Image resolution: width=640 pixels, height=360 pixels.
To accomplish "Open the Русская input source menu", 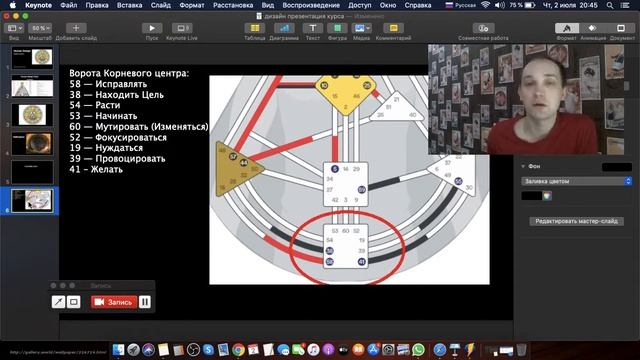I will tap(460, 5).
